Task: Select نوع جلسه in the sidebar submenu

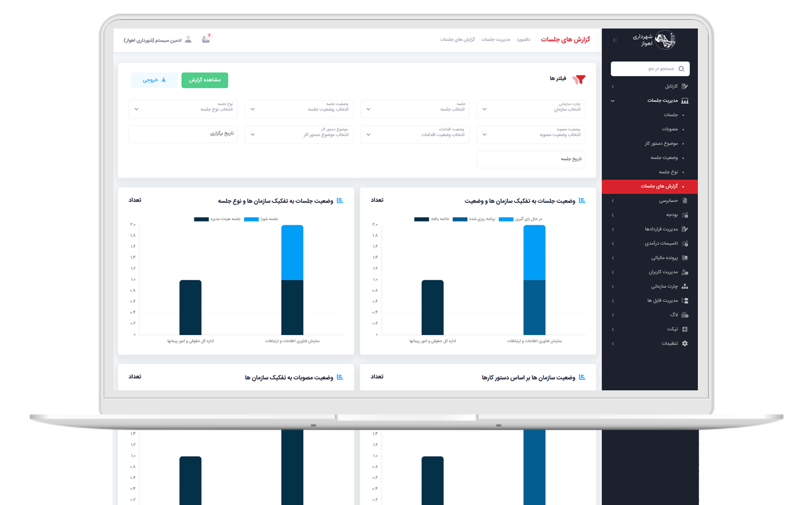Action: point(668,172)
